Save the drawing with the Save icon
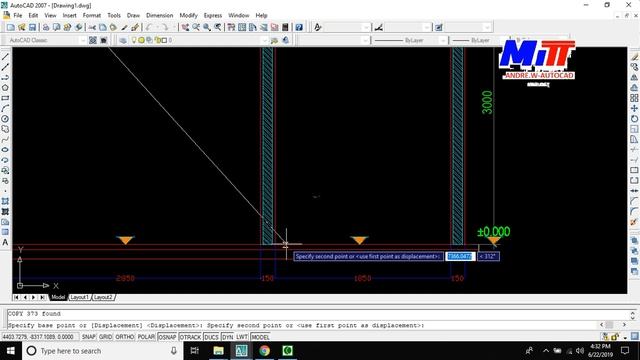 pyautogui.click(x=32, y=27)
